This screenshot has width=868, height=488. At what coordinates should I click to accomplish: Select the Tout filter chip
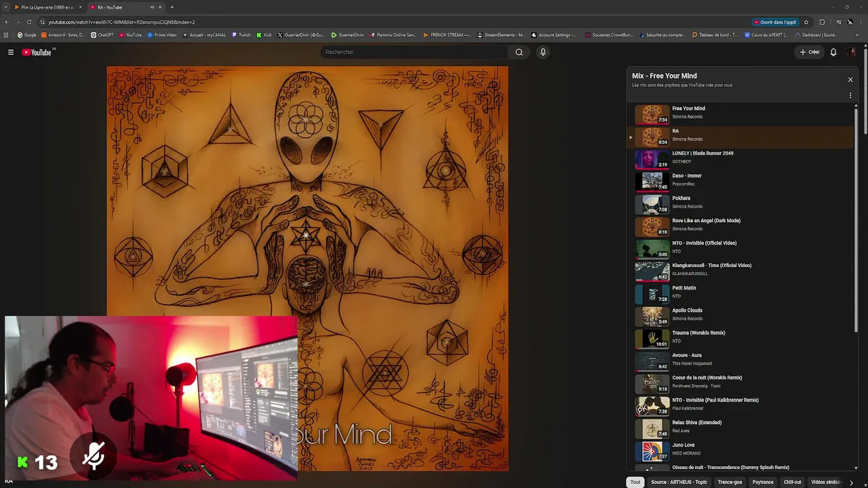point(635,483)
